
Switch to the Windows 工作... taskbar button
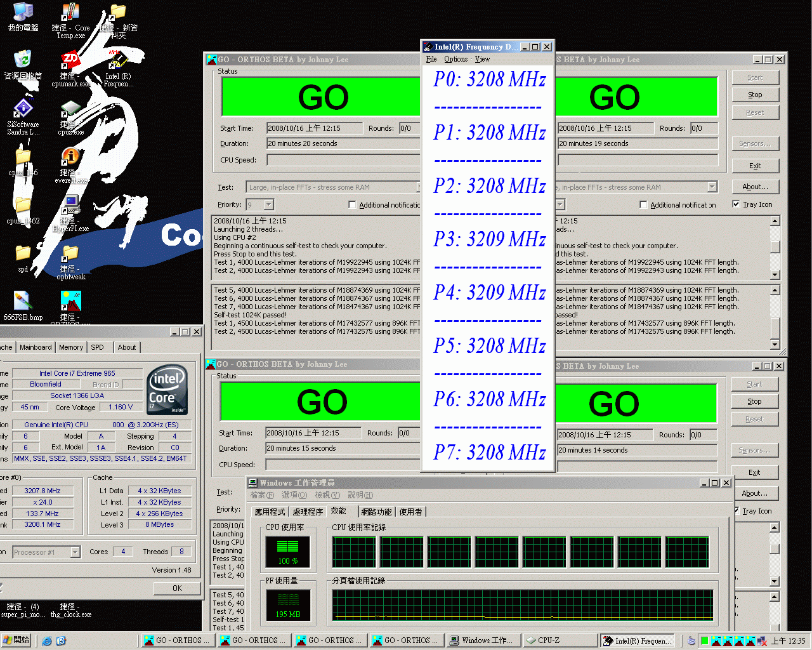(484, 640)
